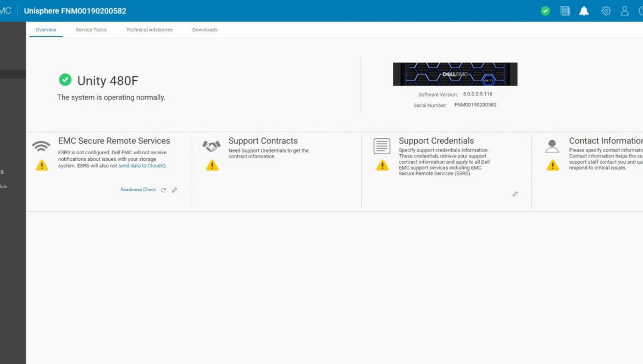
Task: Click the ESRS warning triangle icon
Action: point(42,165)
